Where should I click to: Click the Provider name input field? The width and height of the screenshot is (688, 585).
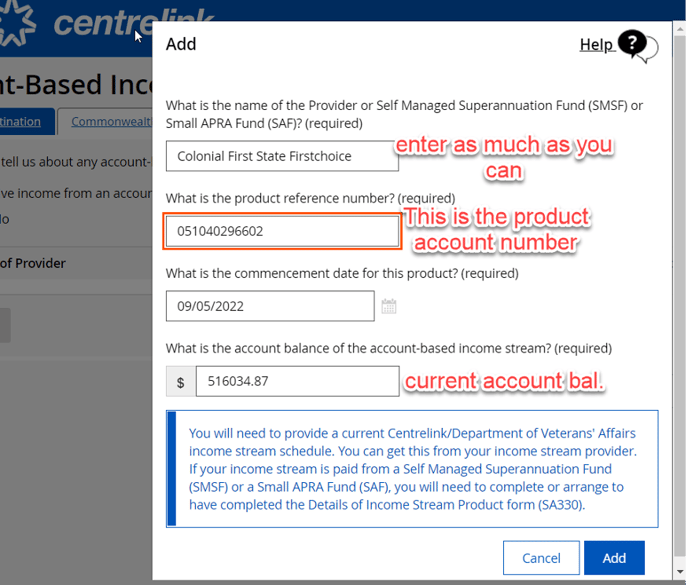point(281,156)
